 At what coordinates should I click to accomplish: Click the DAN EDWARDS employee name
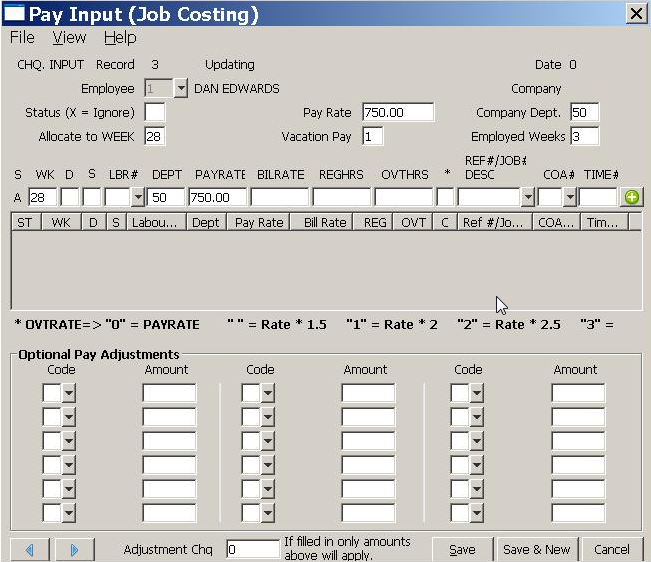237,88
